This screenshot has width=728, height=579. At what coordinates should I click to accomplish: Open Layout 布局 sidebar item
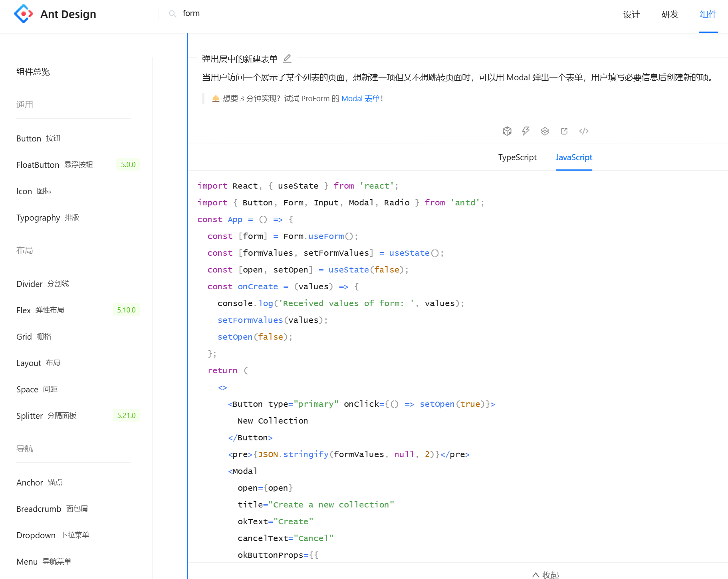38,363
